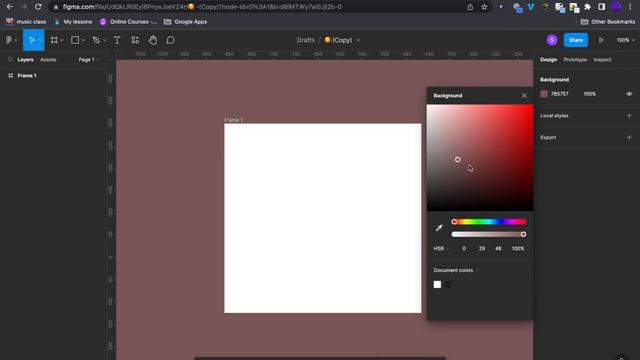This screenshot has height=360, width=640.
Task: Click the user avatar S
Action: tap(552, 40)
